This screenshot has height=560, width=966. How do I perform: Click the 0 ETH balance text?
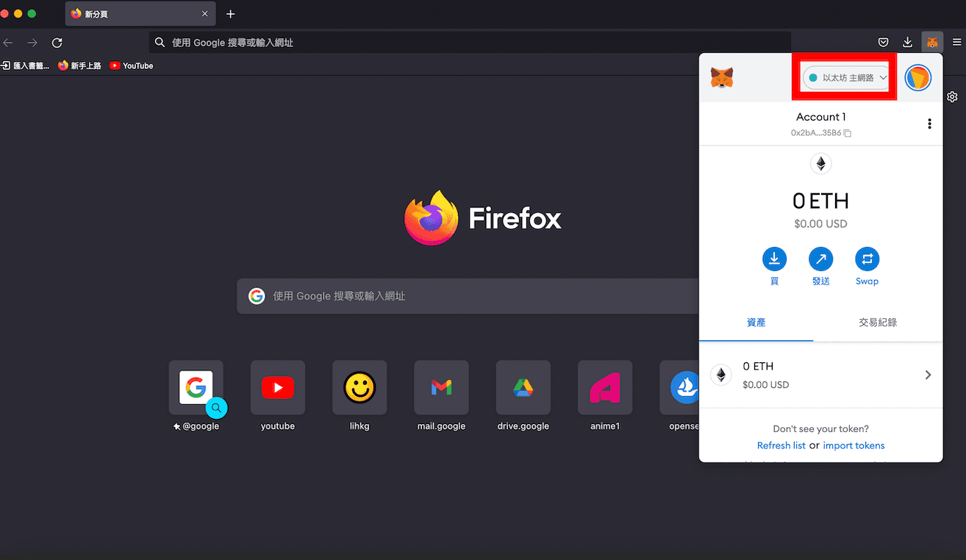click(x=821, y=201)
